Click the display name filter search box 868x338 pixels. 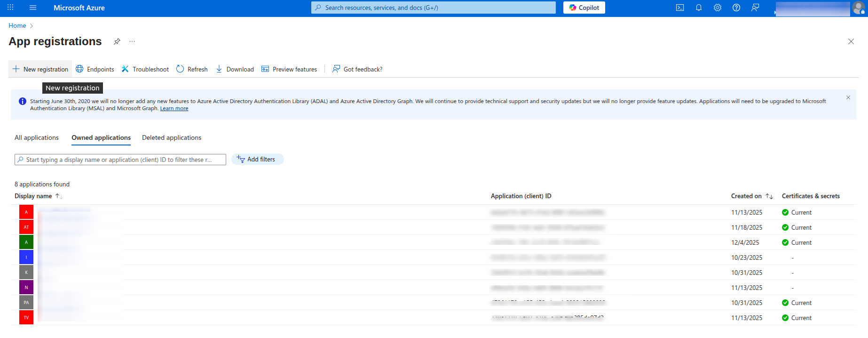point(120,160)
